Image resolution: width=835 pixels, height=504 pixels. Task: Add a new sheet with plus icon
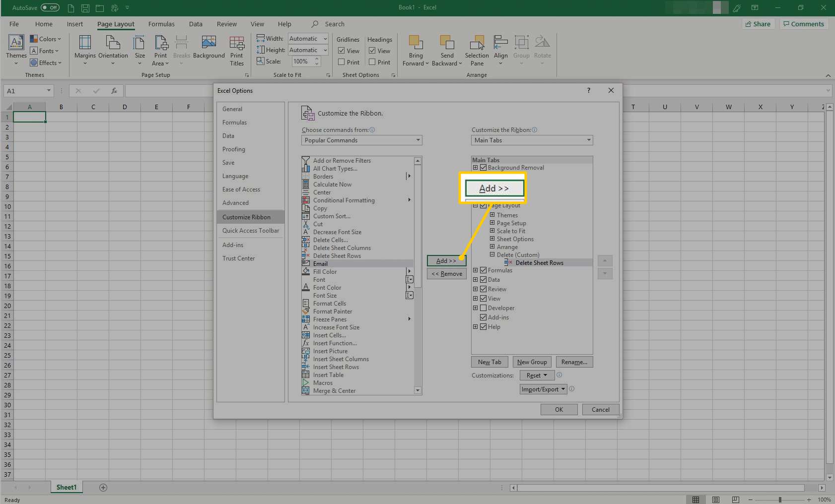click(x=103, y=488)
